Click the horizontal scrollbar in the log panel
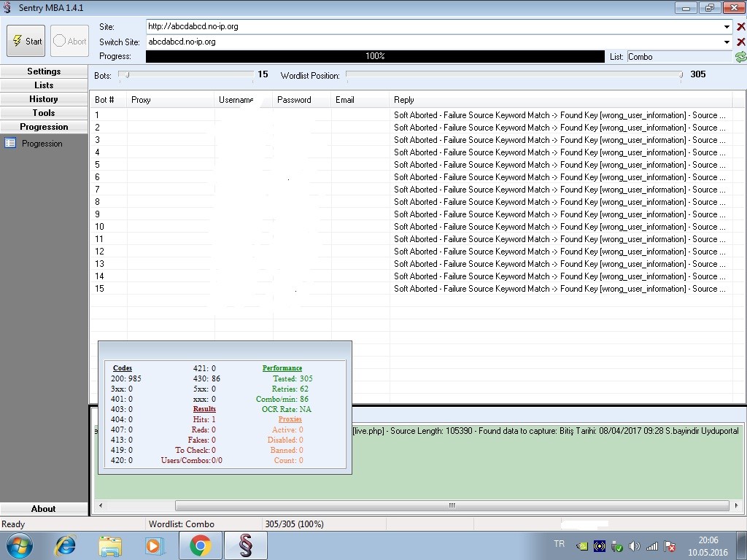The image size is (747, 560). pyautogui.click(x=452, y=505)
